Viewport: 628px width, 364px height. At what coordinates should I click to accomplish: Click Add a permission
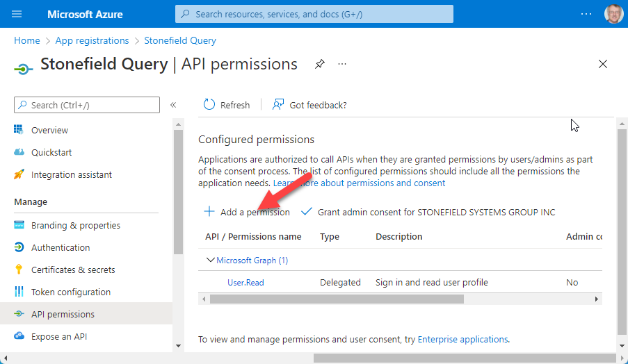[247, 212]
